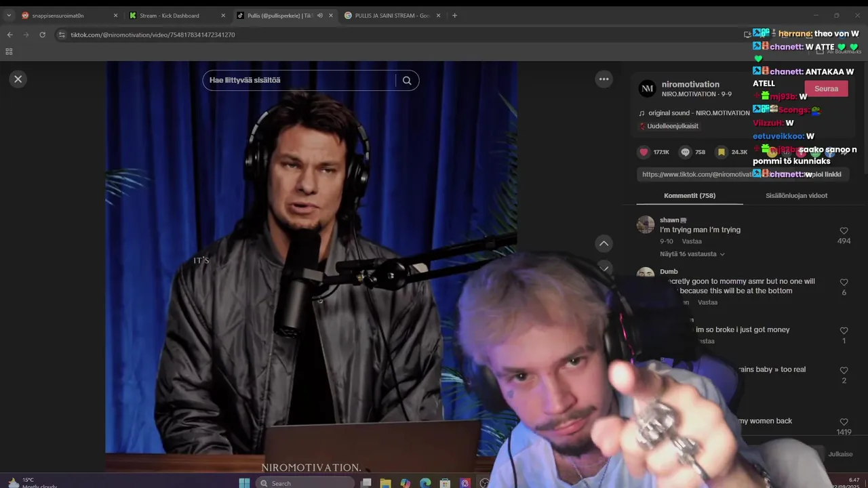868x488 pixels.
Task: Mute audio on the Pullis TikTok tab
Action: [x=319, y=16]
